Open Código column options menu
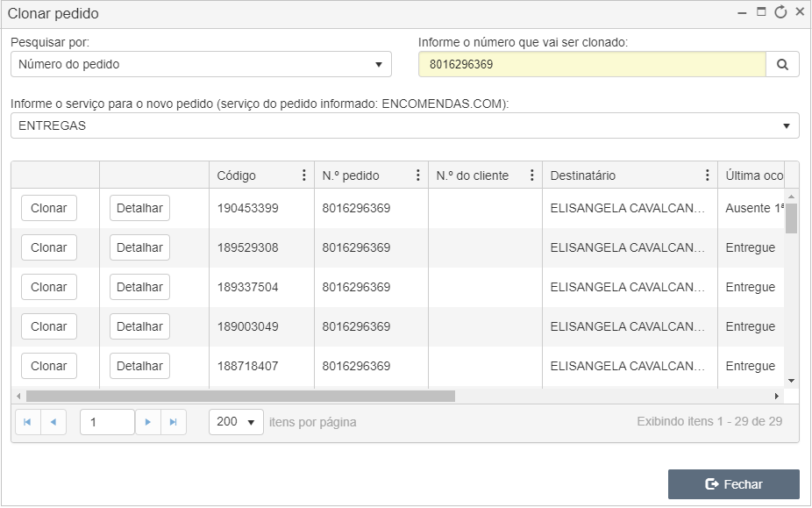The height and width of the screenshot is (508, 812). [304, 175]
